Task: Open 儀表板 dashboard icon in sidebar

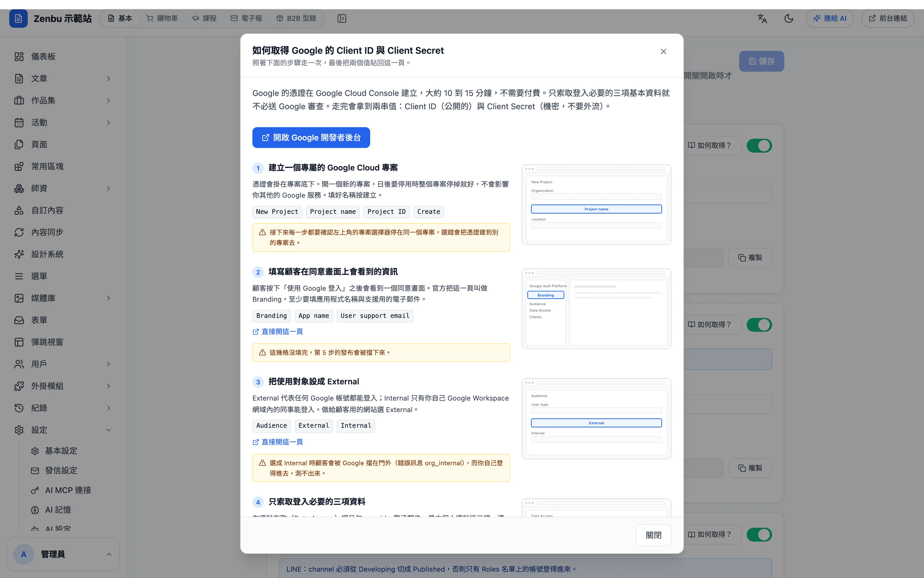Action: point(19,57)
